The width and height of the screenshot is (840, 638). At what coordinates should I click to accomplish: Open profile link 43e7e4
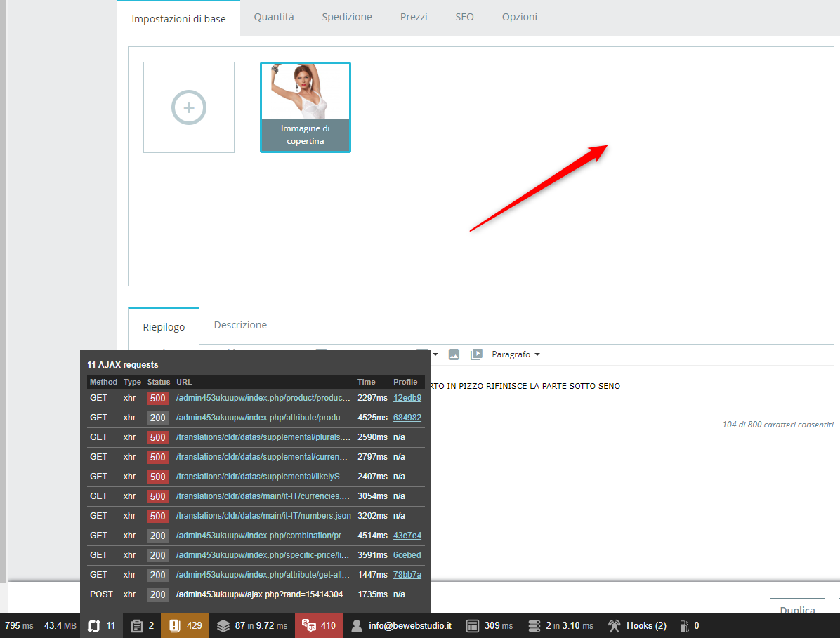click(x=407, y=536)
